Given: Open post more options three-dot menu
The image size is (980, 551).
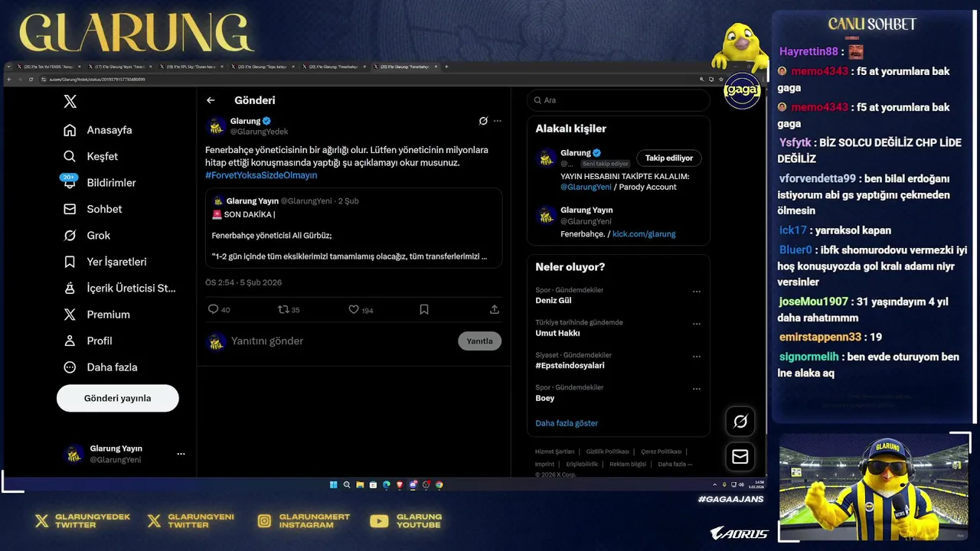Looking at the screenshot, I should click(498, 121).
